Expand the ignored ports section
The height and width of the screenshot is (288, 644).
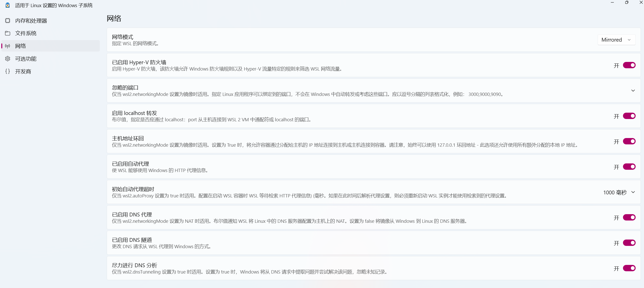[x=633, y=91]
